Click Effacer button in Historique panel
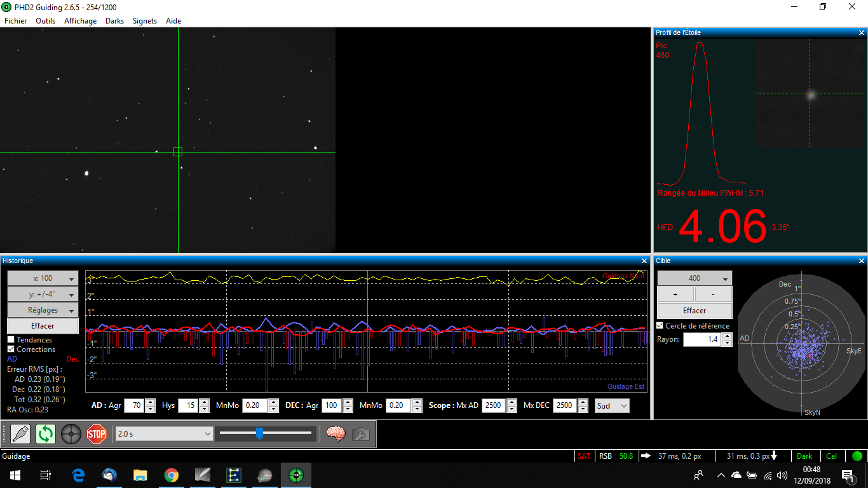This screenshot has width=868, height=488. tap(43, 326)
